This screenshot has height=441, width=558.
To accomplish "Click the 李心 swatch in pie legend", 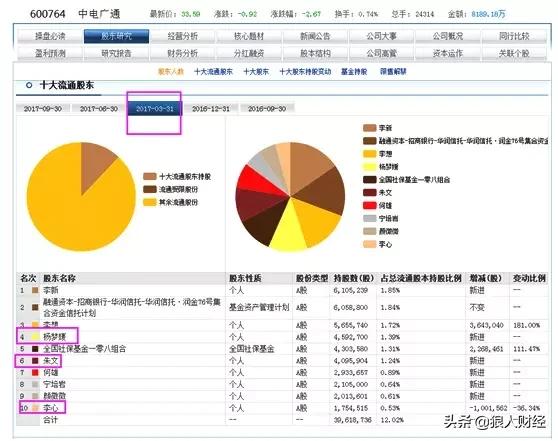I will 370,244.
